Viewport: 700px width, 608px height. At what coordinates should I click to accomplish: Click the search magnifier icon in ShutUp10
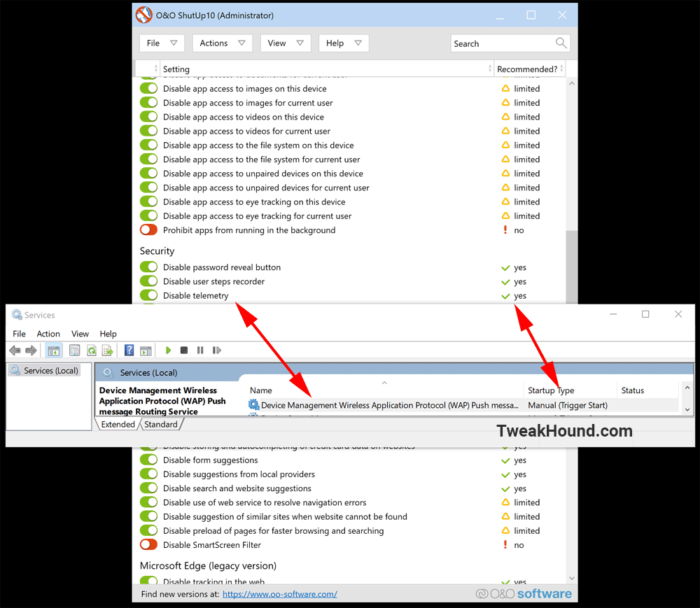coord(561,43)
